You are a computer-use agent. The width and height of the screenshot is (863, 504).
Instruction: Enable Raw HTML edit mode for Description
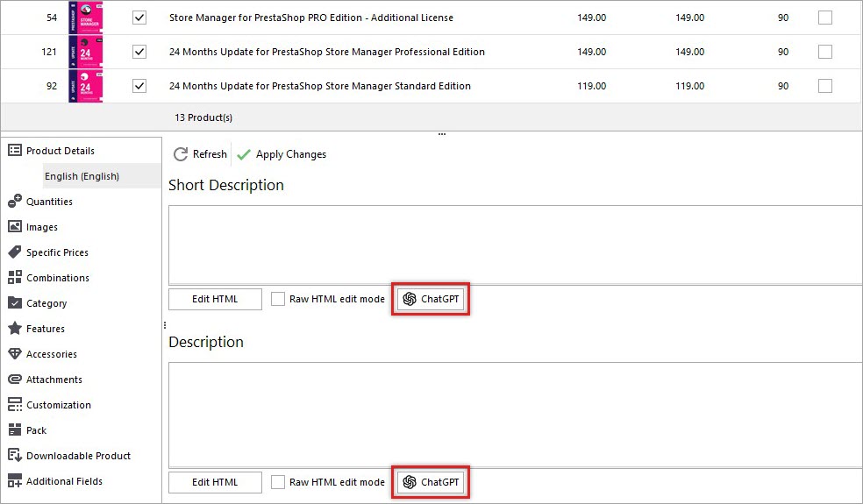pos(278,482)
